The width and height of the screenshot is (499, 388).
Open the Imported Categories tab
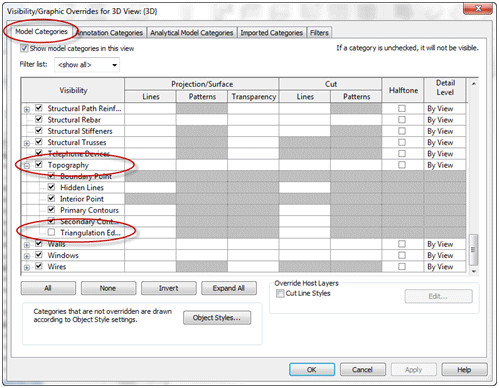pyautogui.click(x=271, y=33)
